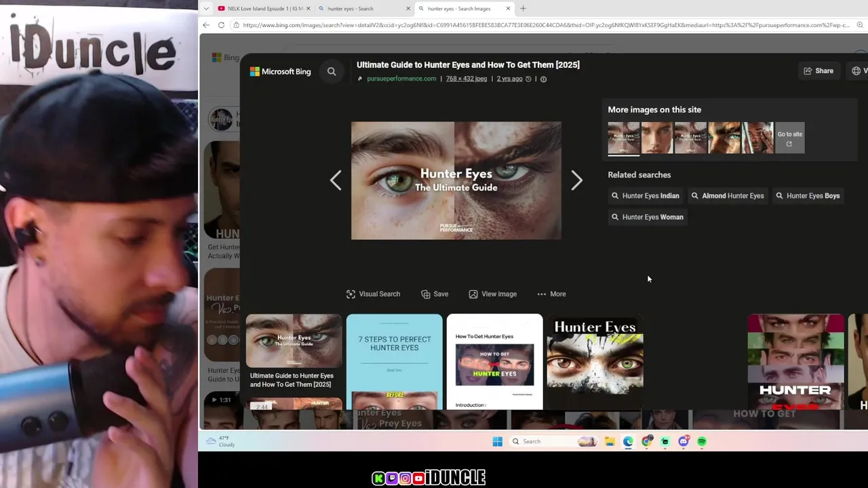Open the tab list dropdown arrow
The image size is (868, 488).
(x=206, y=9)
